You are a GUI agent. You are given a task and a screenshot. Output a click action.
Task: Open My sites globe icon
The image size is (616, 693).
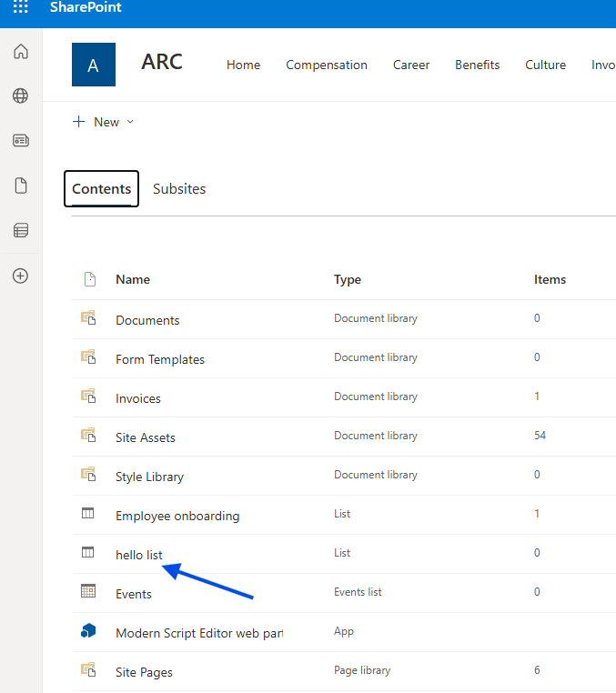(20, 96)
